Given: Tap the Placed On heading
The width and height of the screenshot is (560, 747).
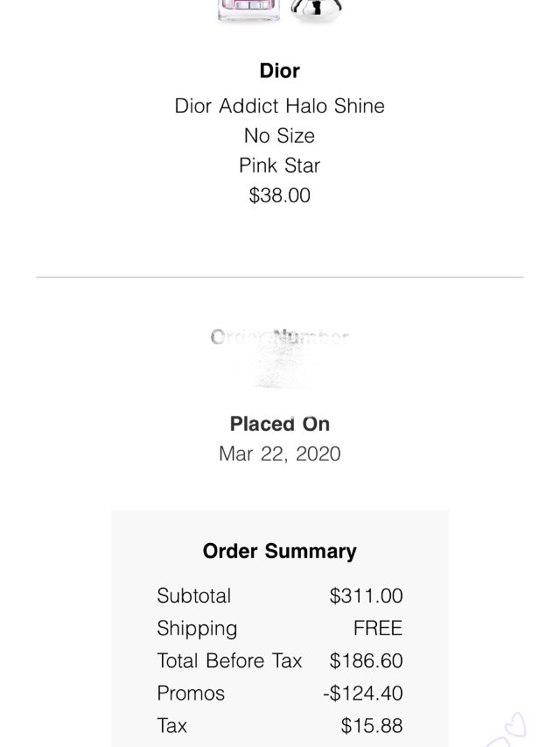Looking at the screenshot, I should point(280,424).
